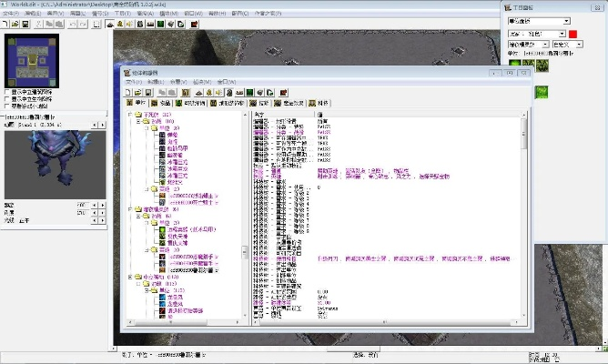Open the top dropdown in the tool palette
This screenshot has height=364, width=608.
point(539,20)
